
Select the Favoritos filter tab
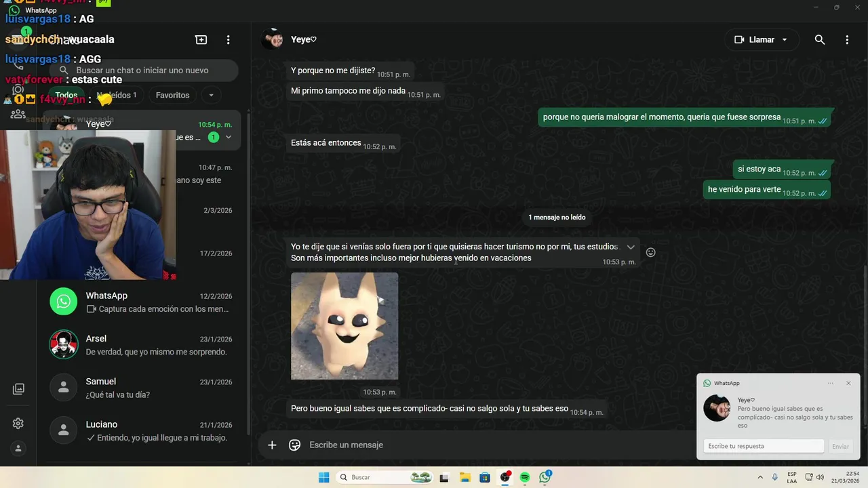172,95
